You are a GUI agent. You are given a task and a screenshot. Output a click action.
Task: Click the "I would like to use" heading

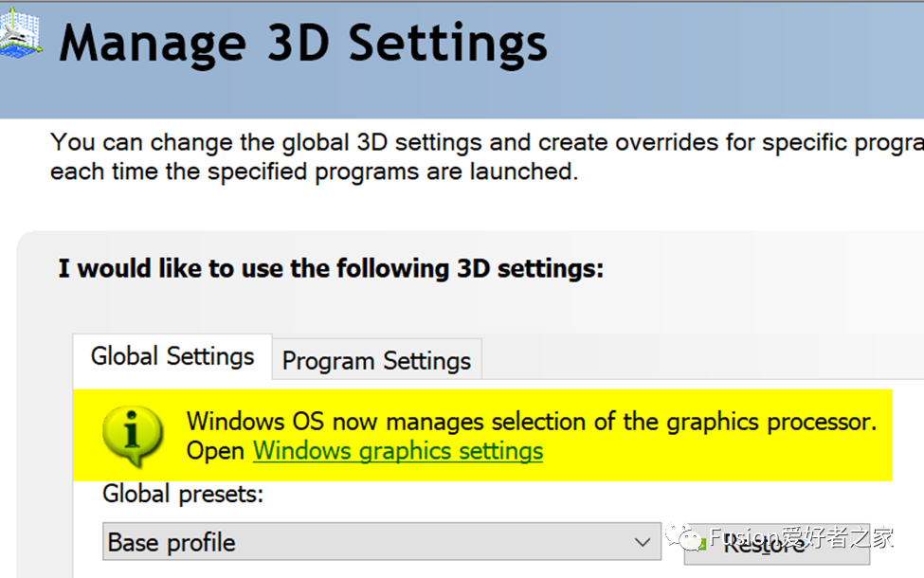pos(331,268)
